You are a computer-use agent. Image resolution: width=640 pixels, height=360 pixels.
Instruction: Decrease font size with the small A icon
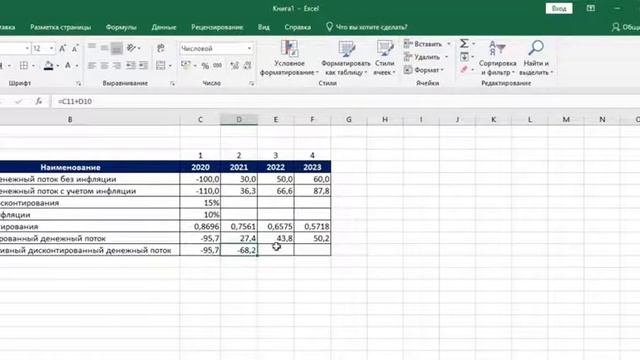point(75,49)
